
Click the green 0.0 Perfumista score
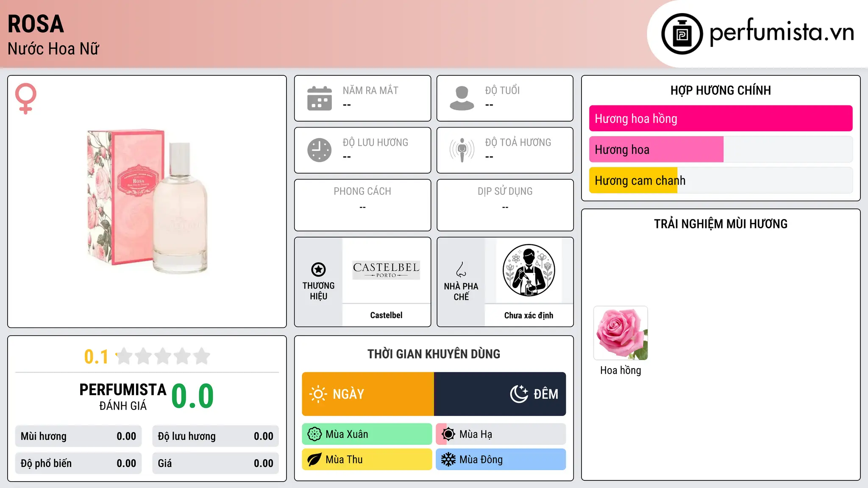click(x=192, y=396)
